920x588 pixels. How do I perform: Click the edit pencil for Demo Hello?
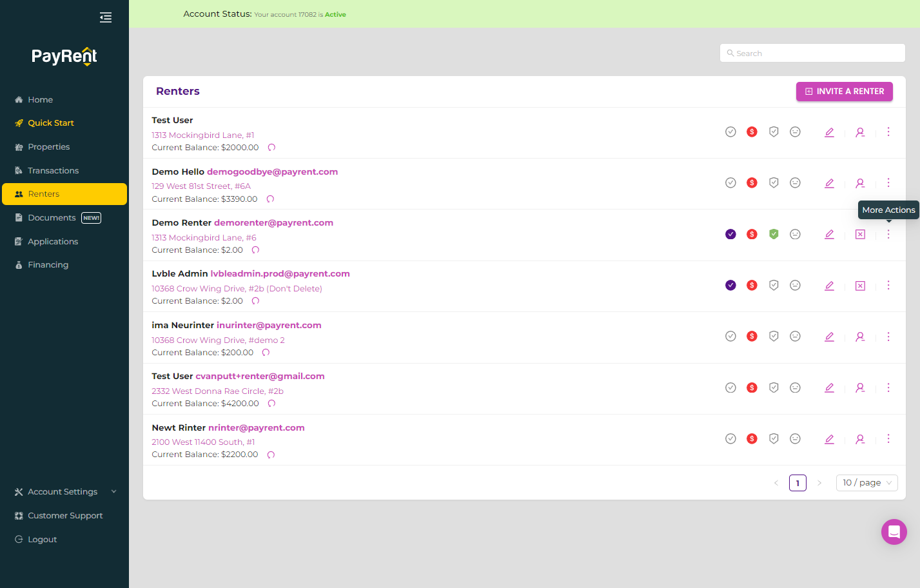point(829,183)
